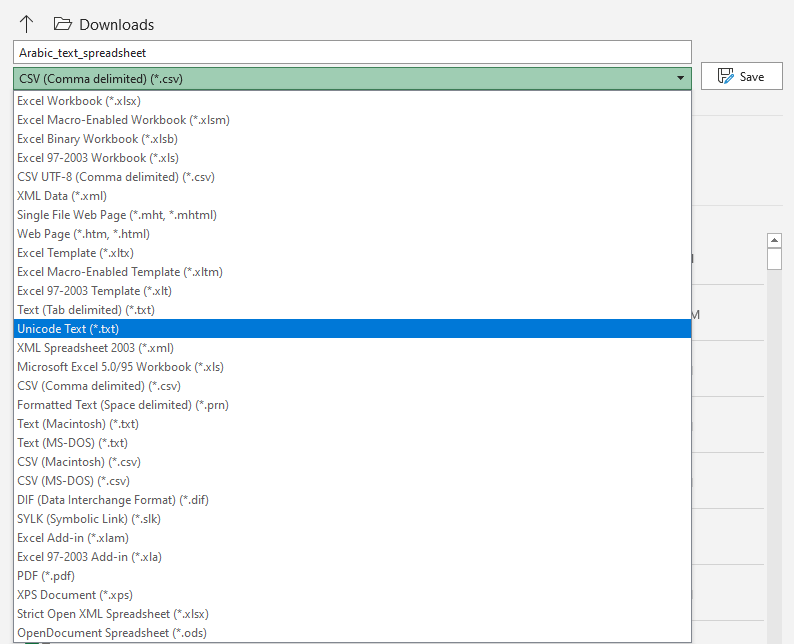Select Excel 97-2003 Template (*.xlt)
Image resolution: width=794 pixels, height=644 pixels.
352,291
